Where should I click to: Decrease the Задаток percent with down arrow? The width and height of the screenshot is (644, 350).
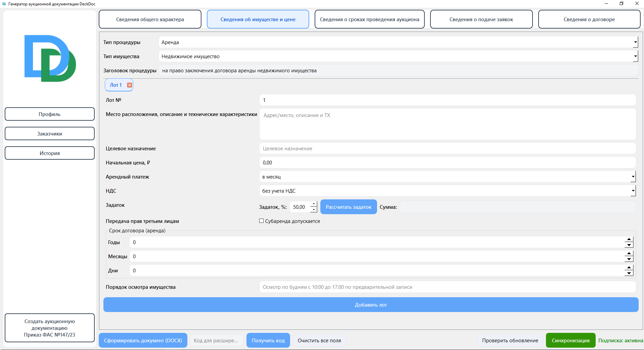(314, 210)
